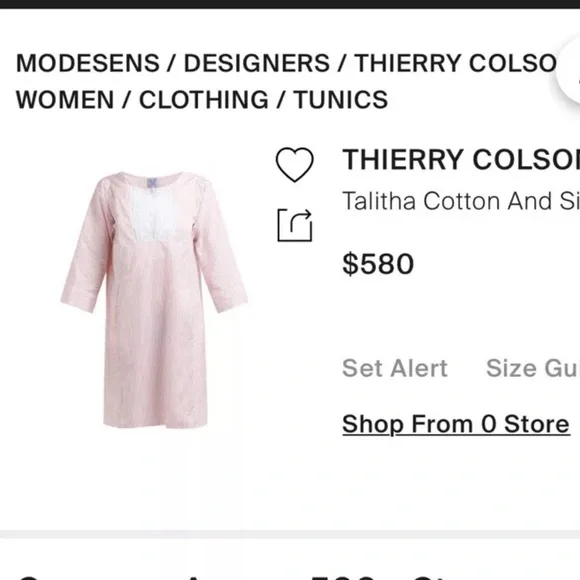View the pink tunic dress product photo
Screen dimensions: 580x580
[154, 300]
